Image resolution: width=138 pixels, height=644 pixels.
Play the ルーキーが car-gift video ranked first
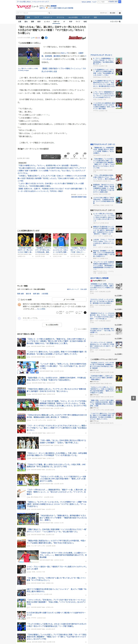pos(119,216)
